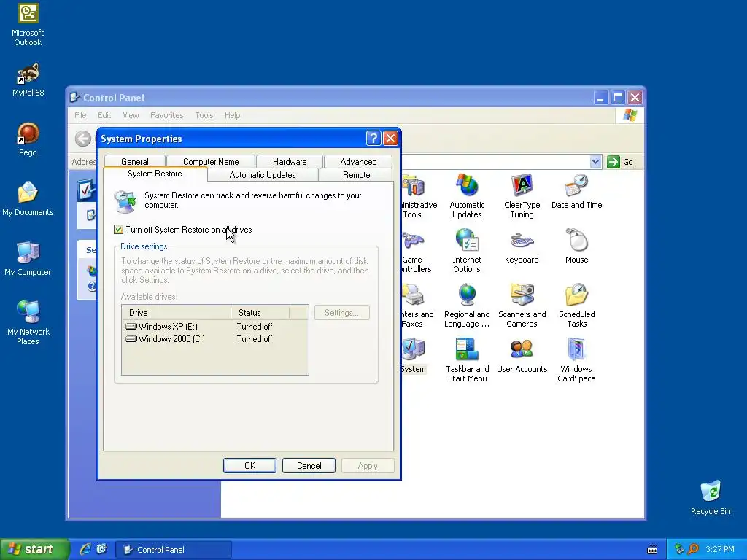Open Scanners and Cameras icon
747x560 pixels.
522,306
